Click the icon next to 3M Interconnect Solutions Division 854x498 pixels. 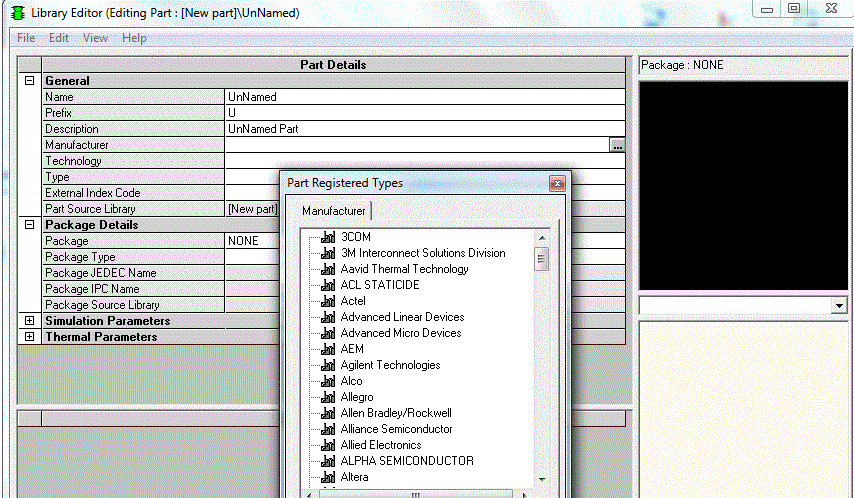pos(328,253)
